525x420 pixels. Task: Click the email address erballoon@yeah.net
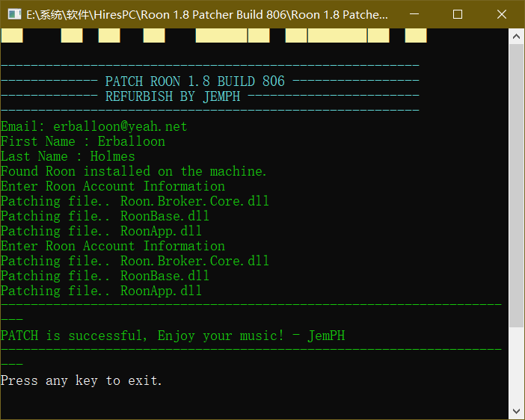pyautogui.click(x=120, y=126)
